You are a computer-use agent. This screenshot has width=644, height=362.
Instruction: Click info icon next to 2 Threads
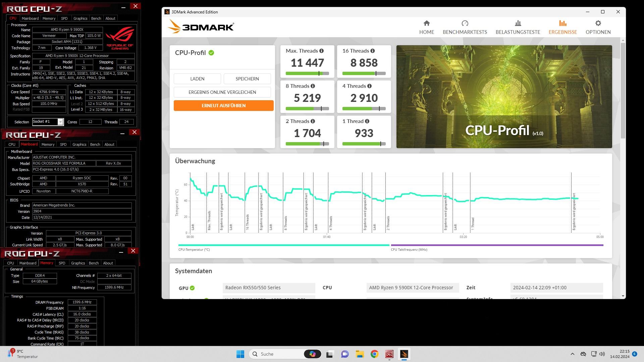coord(313,121)
